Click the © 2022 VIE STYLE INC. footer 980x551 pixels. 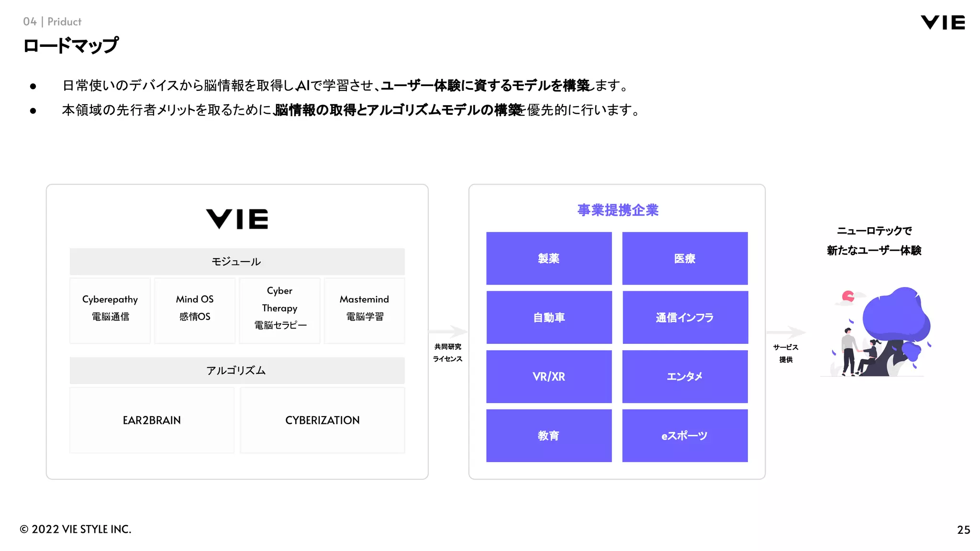(x=76, y=529)
